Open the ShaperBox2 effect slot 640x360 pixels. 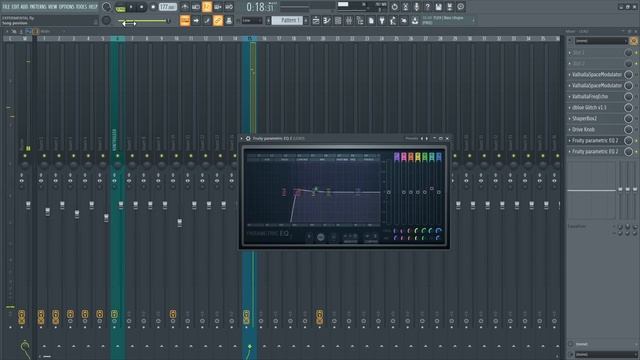click(596, 119)
